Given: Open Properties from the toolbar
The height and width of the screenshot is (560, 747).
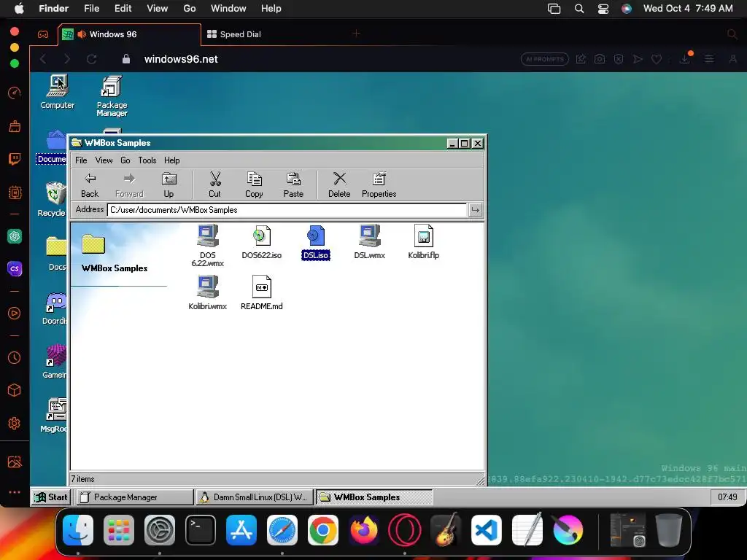Looking at the screenshot, I should [379, 185].
